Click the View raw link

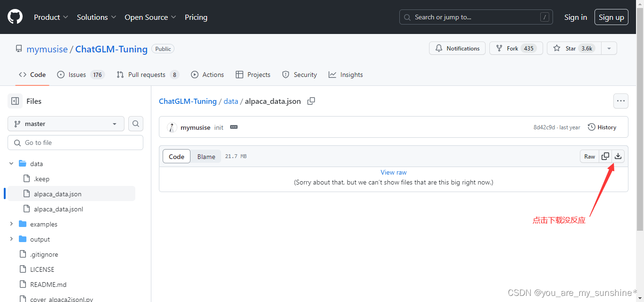coord(394,172)
